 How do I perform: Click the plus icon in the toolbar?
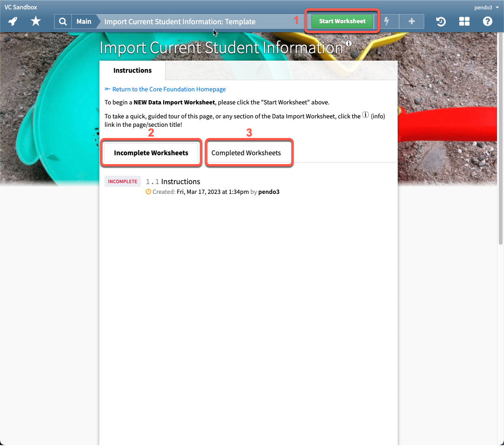coord(412,21)
